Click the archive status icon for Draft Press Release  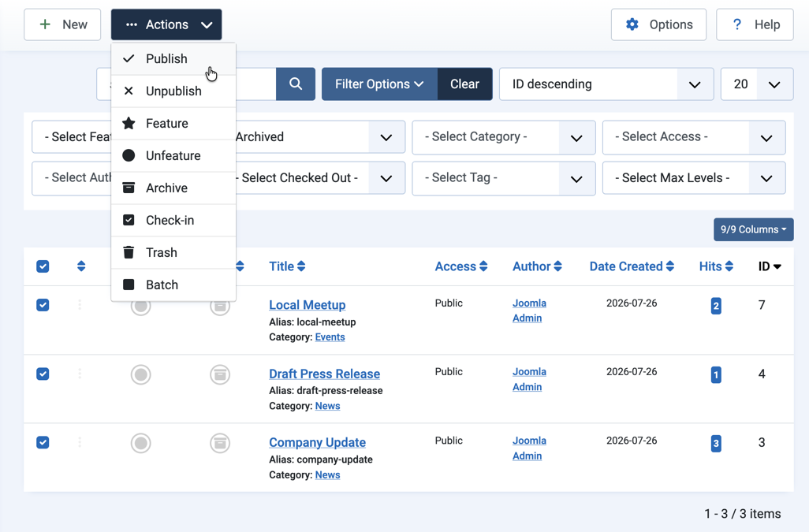(x=220, y=375)
